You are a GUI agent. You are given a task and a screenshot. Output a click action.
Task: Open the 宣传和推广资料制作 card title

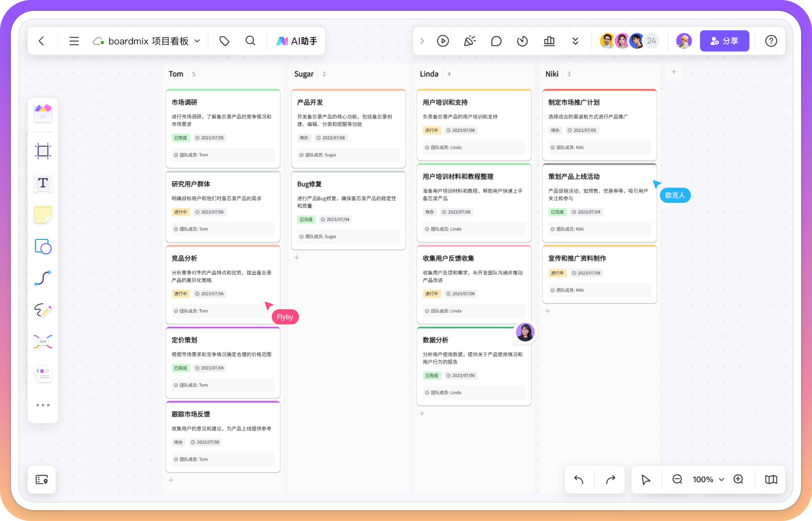click(577, 259)
